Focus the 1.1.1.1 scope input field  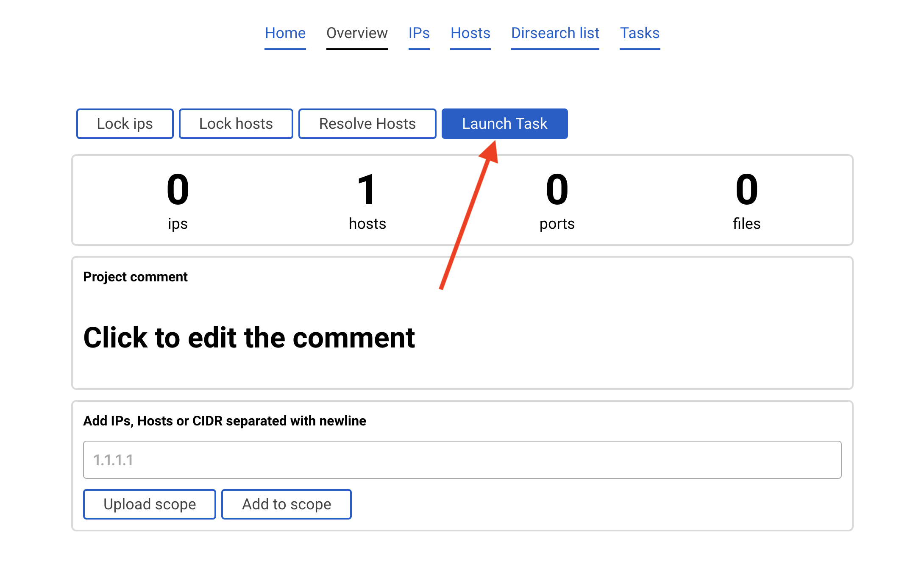tap(462, 460)
